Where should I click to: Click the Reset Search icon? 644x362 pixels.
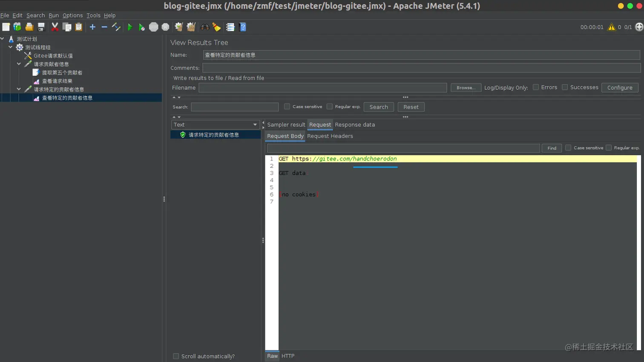coord(217,27)
